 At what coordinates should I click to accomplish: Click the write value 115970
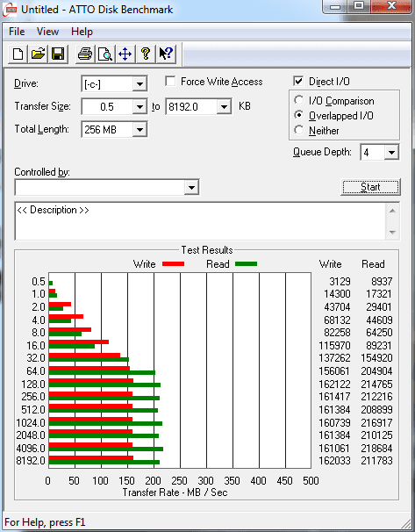click(334, 345)
